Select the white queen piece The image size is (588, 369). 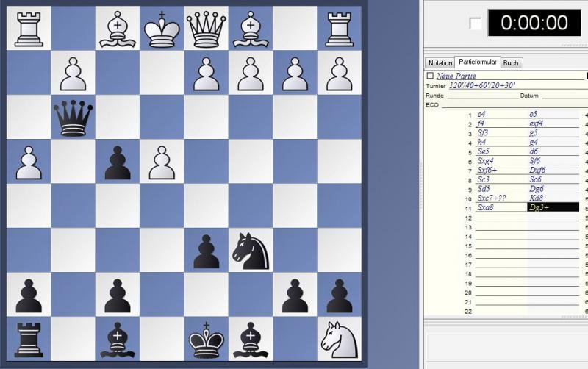pos(207,29)
